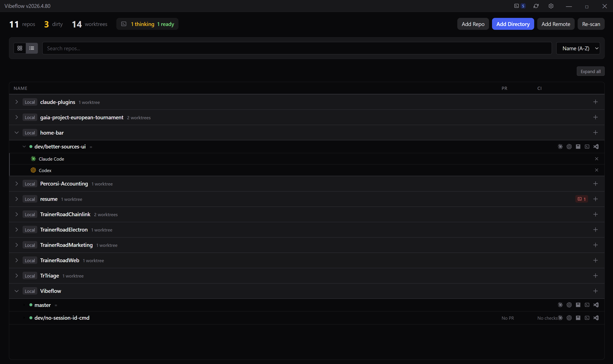Click the PR column header
The image size is (613, 364).
coord(504,88)
